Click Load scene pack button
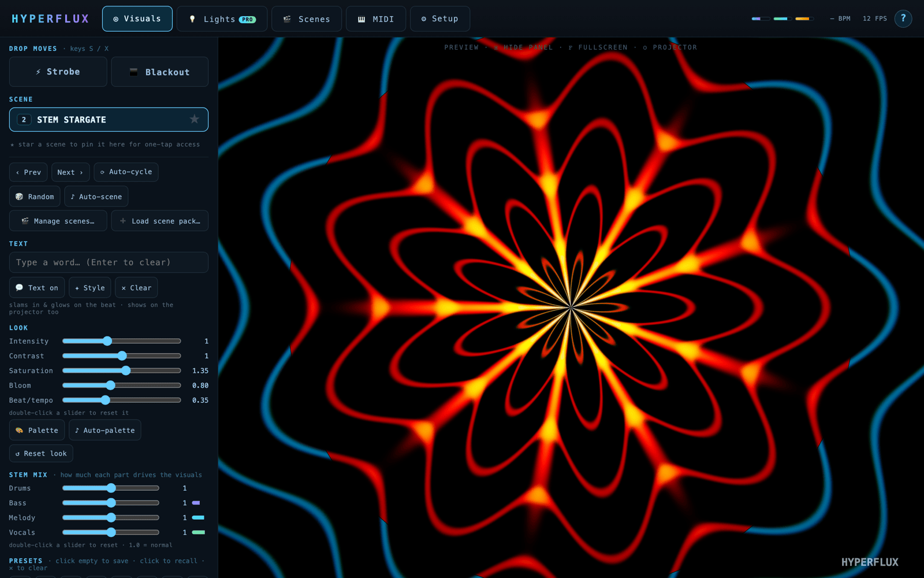 [x=160, y=221]
